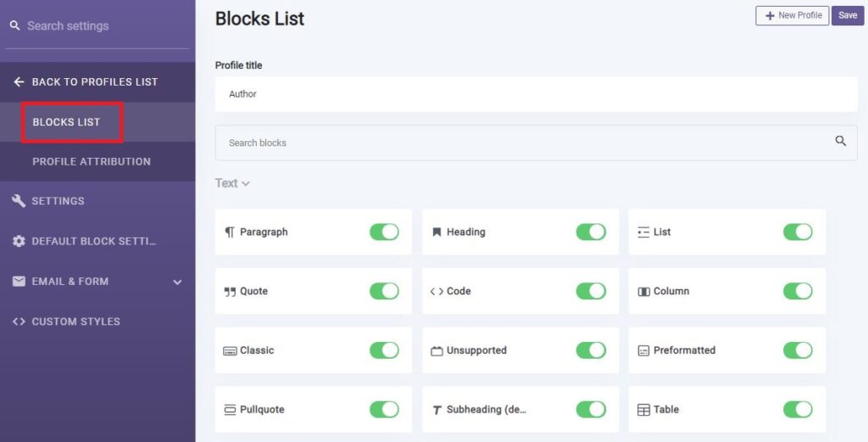Click the wrench icon beside Settings

(19, 200)
